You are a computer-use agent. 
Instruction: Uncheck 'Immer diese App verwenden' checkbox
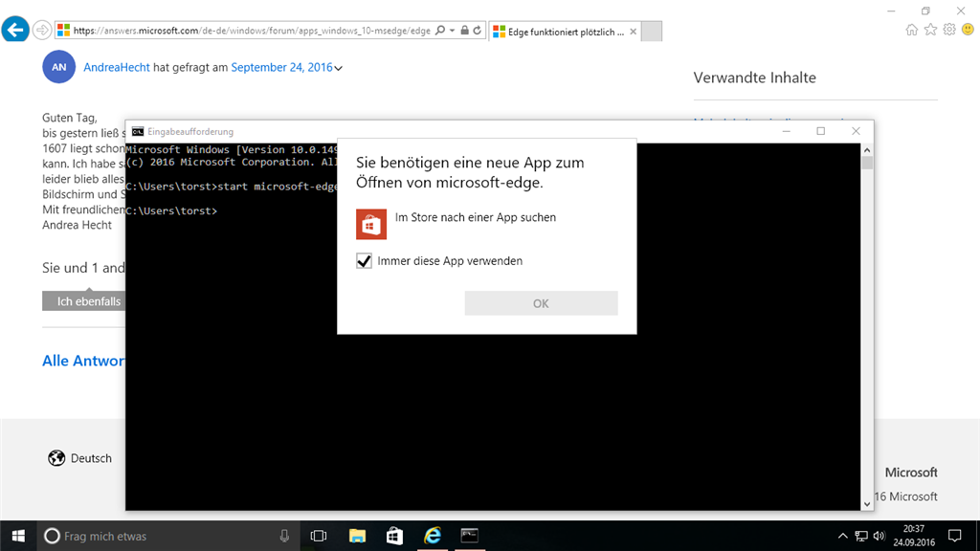[x=364, y=261]
